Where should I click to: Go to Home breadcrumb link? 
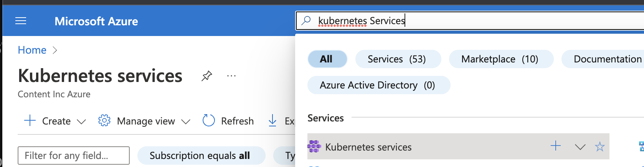coord(32,50)
